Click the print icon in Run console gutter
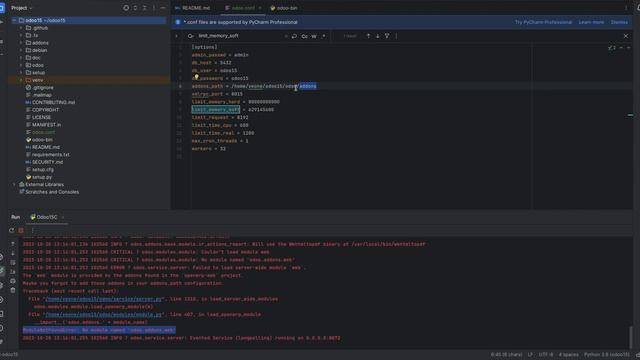 click(x=13, y=281)
